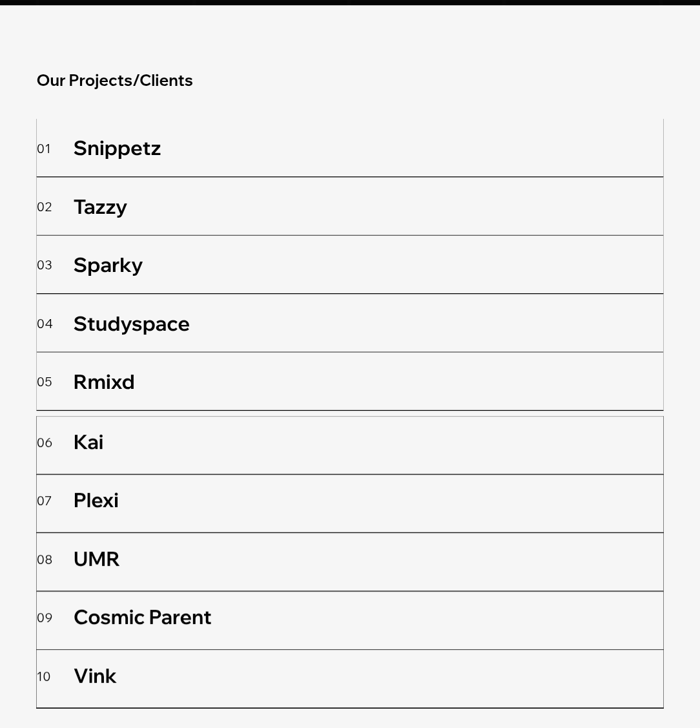700x728 pixels.
Task: Select the 05 index beside Rmixd
Action: (x=44, y=382)
